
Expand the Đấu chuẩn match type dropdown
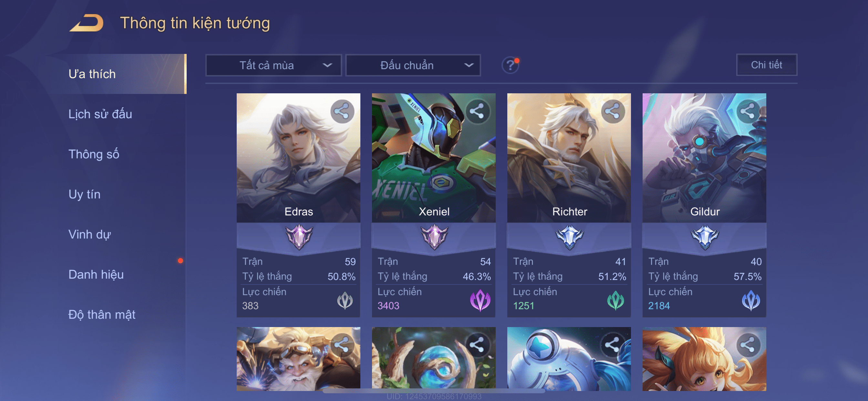tap(413, 65)
